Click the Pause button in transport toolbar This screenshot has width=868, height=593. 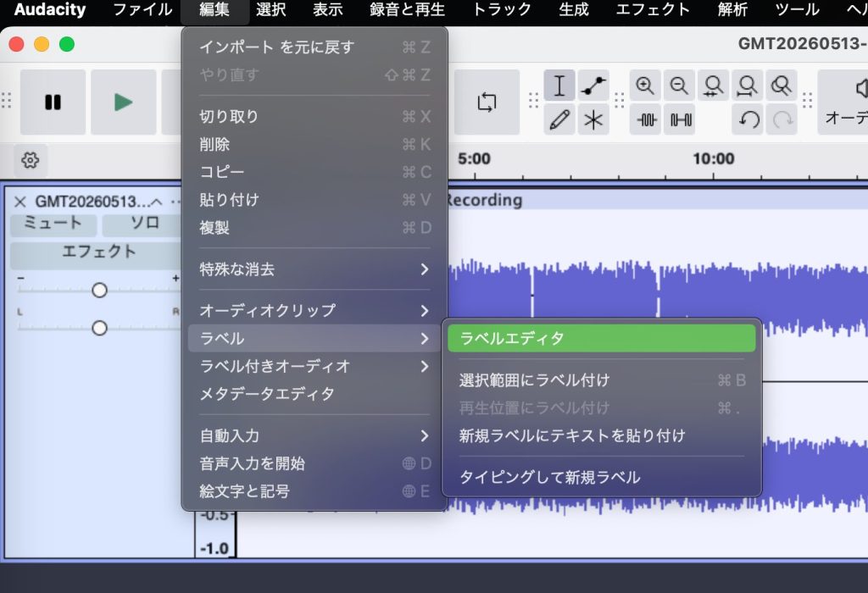point(53,102)
